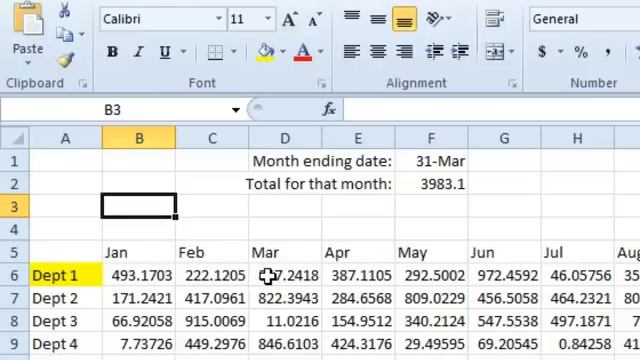The height and width of the screenshot is (360, 640).
Task: Align text left
Action: click(x=352, y=52)
